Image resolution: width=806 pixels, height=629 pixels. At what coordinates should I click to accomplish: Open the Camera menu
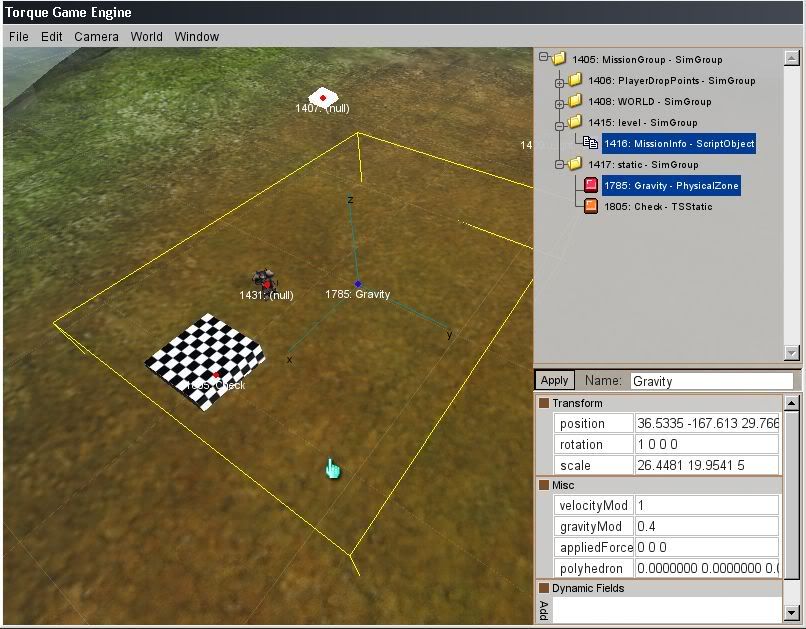point(96,36)
